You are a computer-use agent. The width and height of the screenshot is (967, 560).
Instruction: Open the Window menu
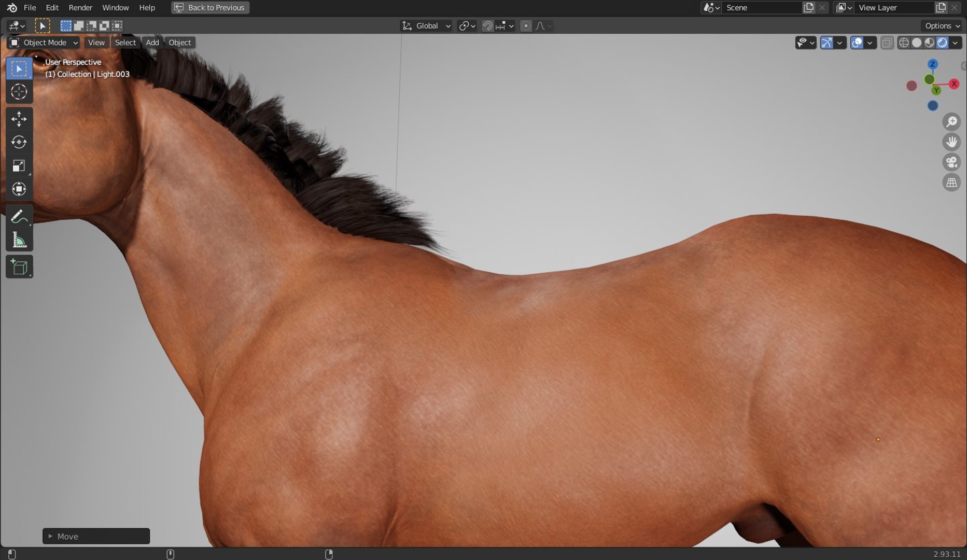point(115,7)
